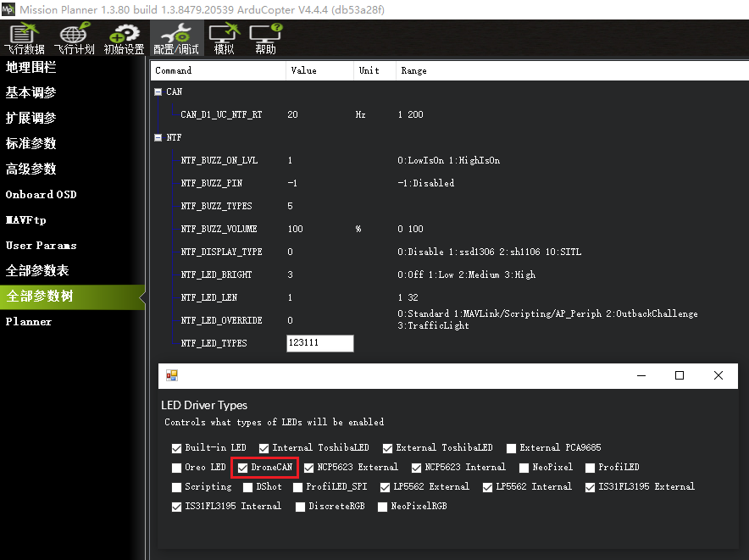Sort by the Range column header
This screenshot has height=560, width=749.
[x=572, y=70]
